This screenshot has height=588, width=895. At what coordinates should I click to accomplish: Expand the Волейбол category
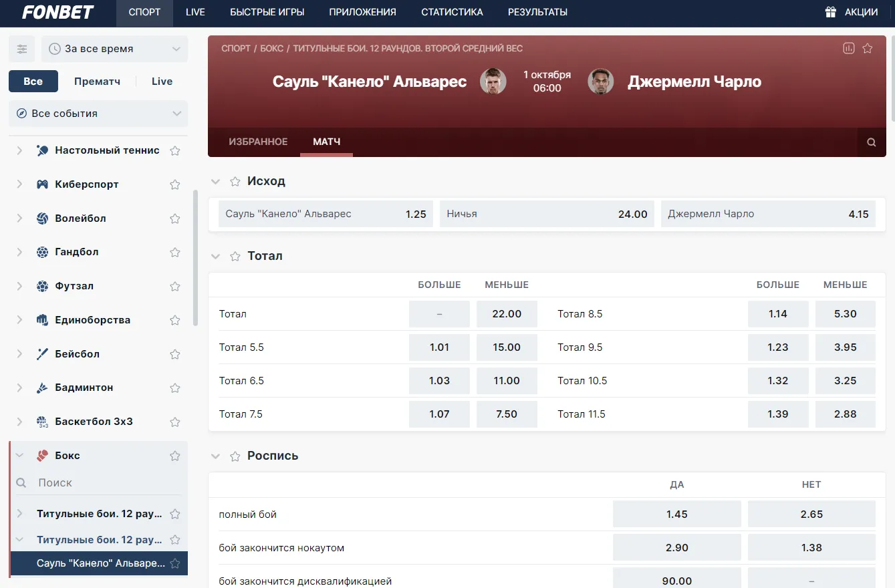(x=19, y=218)
